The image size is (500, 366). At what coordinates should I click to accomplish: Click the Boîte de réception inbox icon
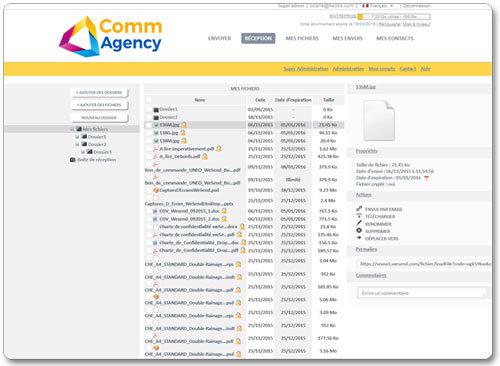click(72, 160)
